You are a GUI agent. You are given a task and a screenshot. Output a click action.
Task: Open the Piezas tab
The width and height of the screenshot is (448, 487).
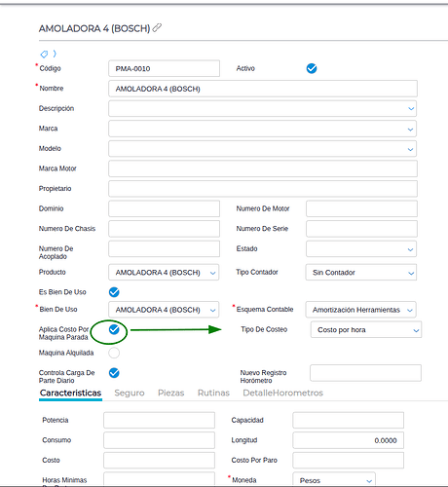coord(170,393)
